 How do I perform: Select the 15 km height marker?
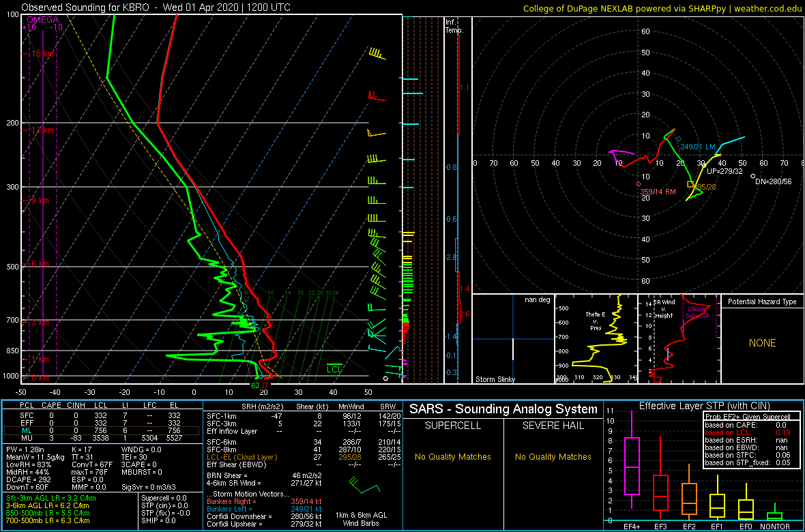43,53
